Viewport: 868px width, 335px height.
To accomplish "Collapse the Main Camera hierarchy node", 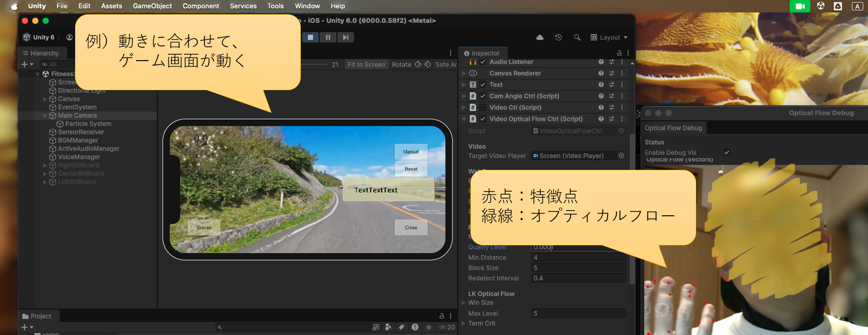I will tap(45, 116).
